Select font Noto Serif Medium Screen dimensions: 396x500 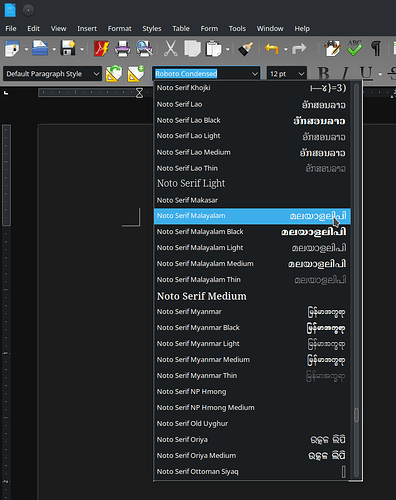tap(252, 296)
